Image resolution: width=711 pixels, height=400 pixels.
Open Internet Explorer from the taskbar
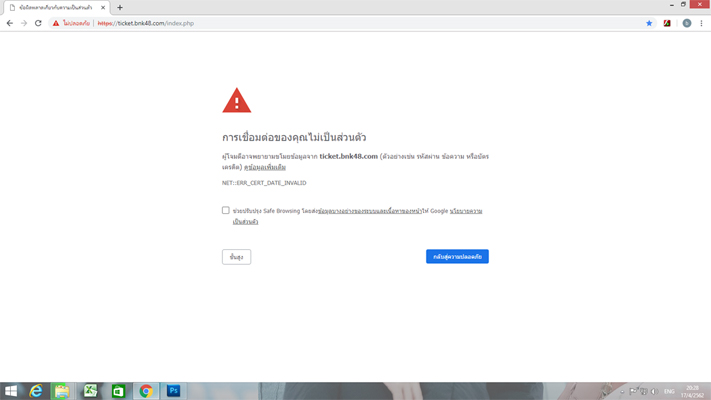(36, 391)
